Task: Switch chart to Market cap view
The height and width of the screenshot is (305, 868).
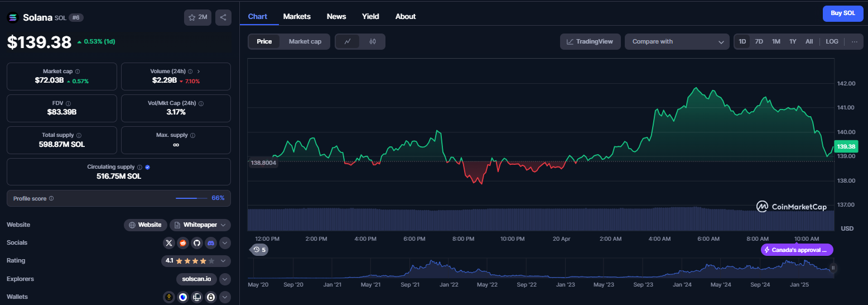Action: (x=305, y=41)
